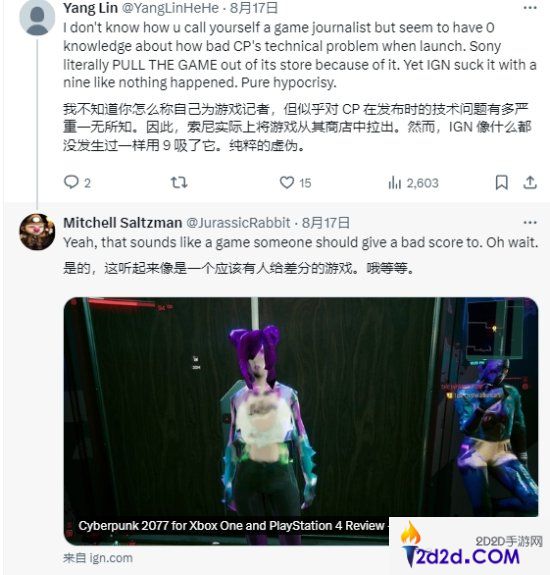Open Mitchell Saltzman display name link
This screenshot has width=550, height=575.
tap(122, 223)
